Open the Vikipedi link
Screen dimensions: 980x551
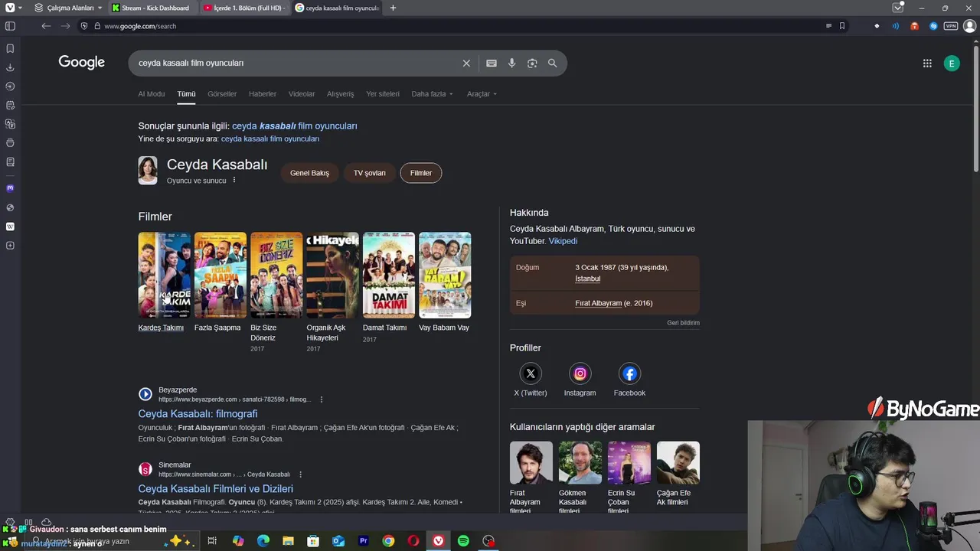563,241
